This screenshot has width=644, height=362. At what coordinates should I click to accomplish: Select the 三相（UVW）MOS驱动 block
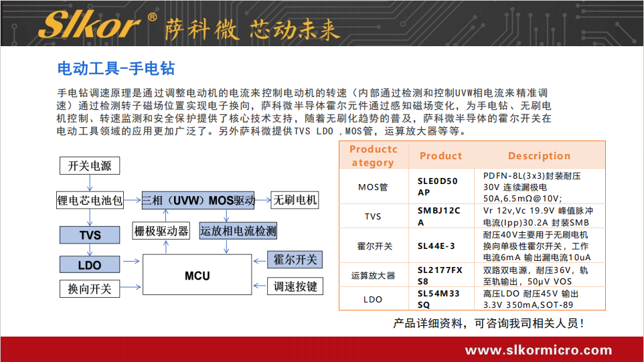tap(198, 200)
